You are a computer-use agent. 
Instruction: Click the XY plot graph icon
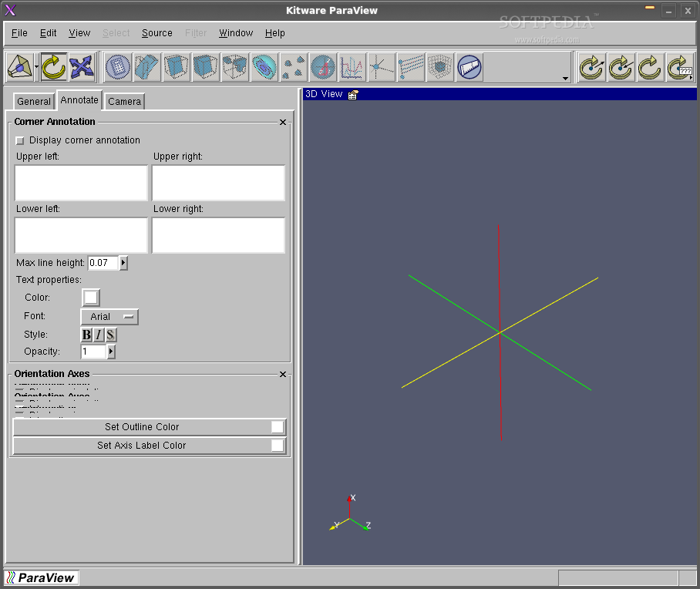tap(352, 67)
